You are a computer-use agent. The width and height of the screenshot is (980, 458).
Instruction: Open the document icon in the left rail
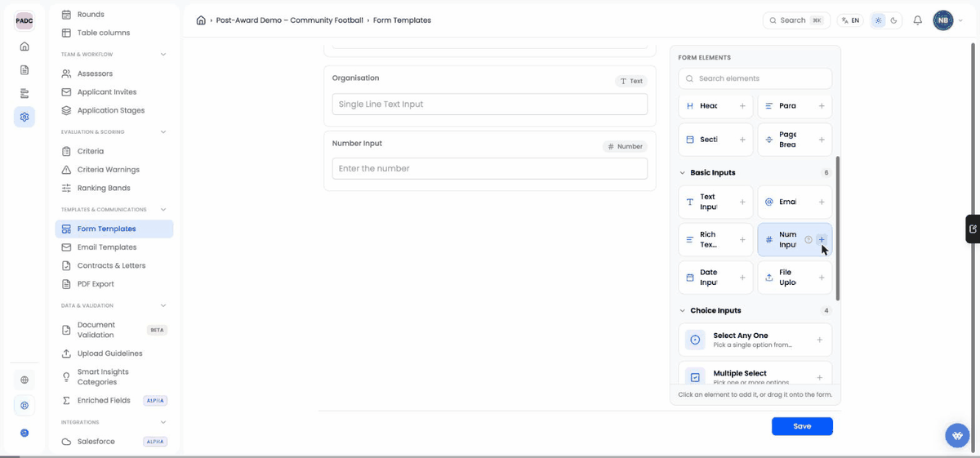pyautogui.click(x=24, y=70)
